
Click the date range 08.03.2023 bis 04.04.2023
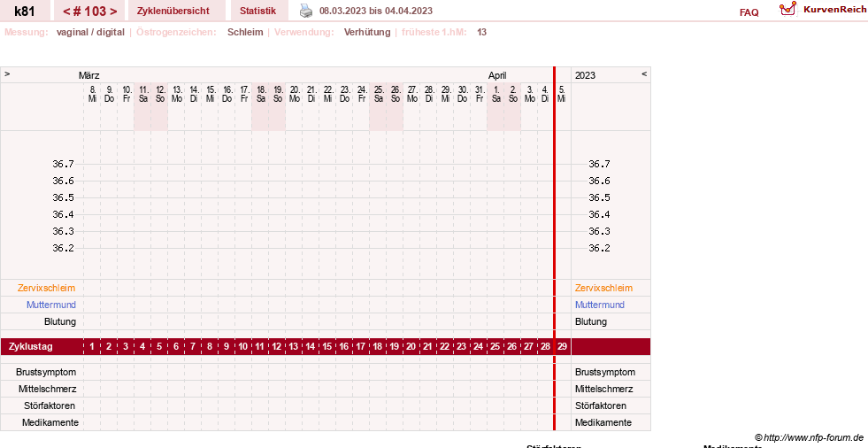pos(376,11)
